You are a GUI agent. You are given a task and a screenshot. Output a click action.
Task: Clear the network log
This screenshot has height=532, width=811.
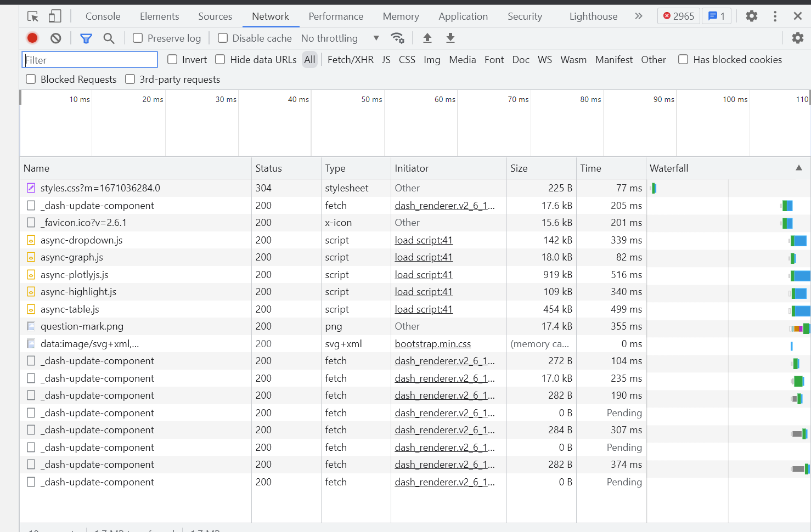(x=56, y=38)
